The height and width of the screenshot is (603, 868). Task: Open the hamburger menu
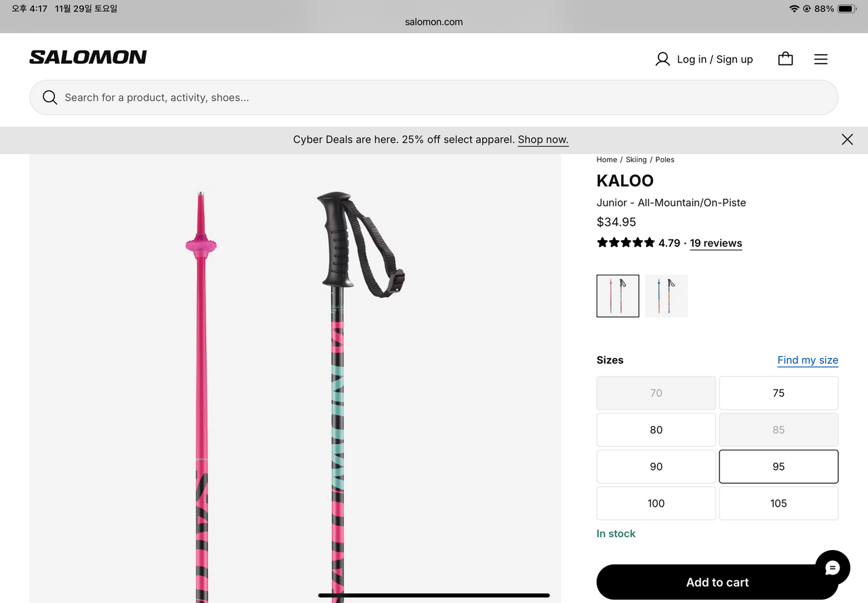click(821, 59)
